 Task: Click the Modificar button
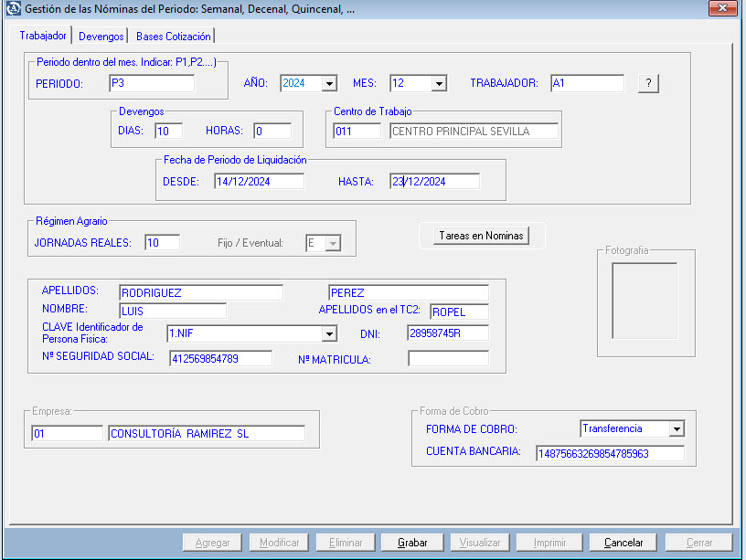pos(279,543)
